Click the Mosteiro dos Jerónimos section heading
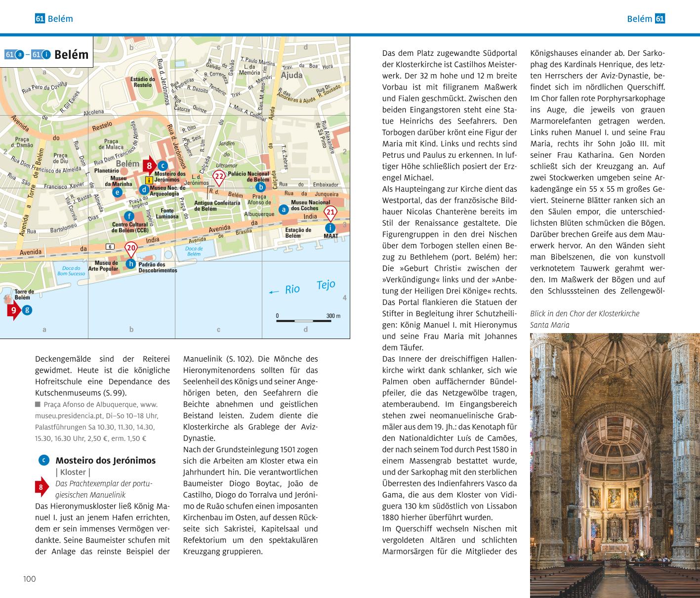 105,461
